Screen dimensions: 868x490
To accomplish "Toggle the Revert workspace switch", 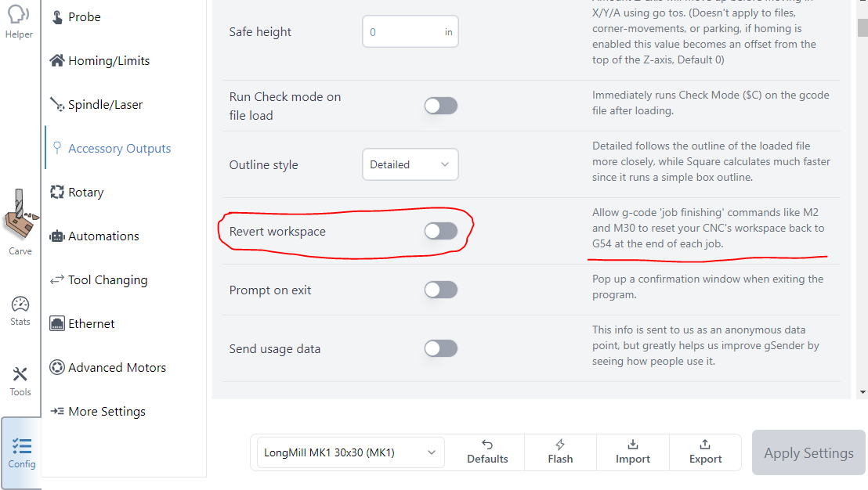I will [x=441, y=231].
